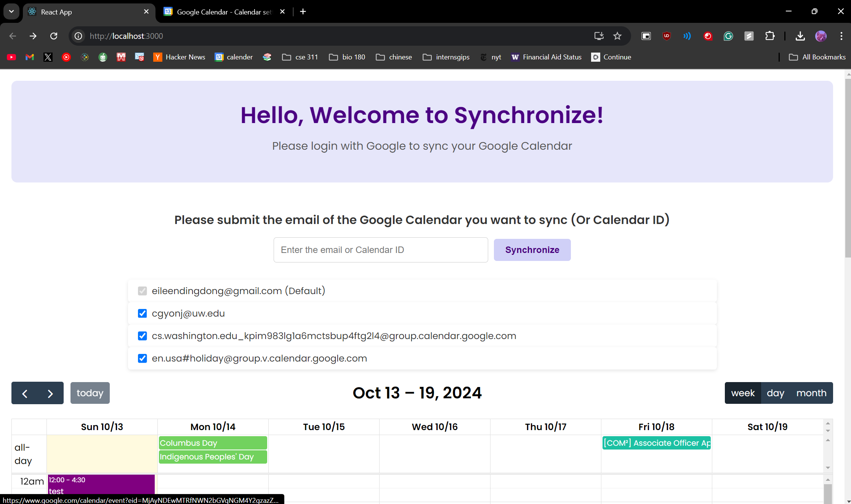
Task: Toggle the cs.washington.edu group calendar checkbox
Action: coord(142,336)
